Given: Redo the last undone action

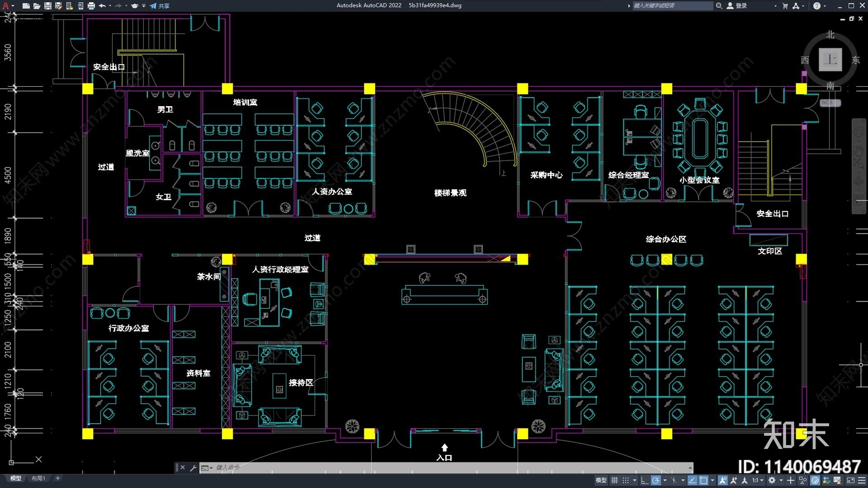Looking at the screenshot, I should pos(118,5).
